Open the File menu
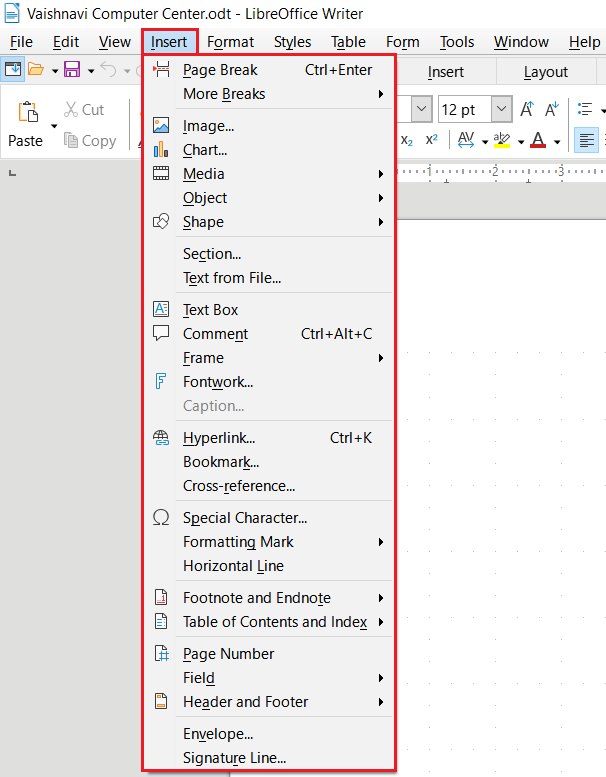Screen dimensions: 606x777 coord(21,42)
